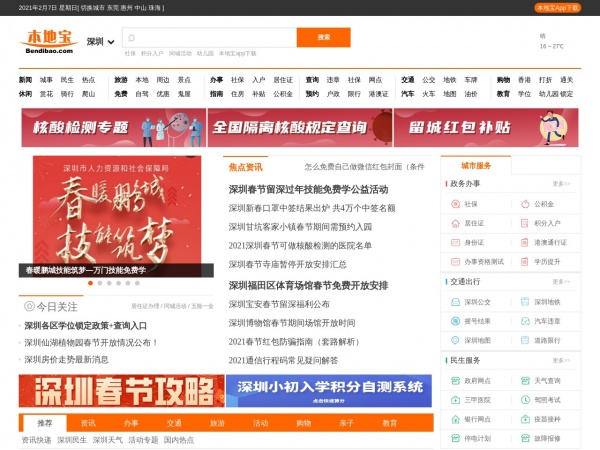The height and width of the screenshot is (450, 600).
Task: Open 深圳春节留深过年技能免费学公益活动 headline
Action: [308, 189]
